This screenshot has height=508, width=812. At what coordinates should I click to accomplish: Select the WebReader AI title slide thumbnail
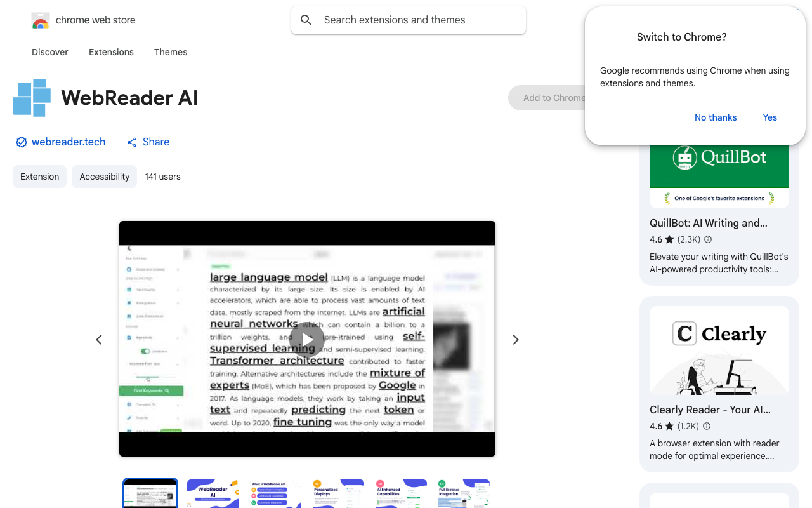[213, 494]
